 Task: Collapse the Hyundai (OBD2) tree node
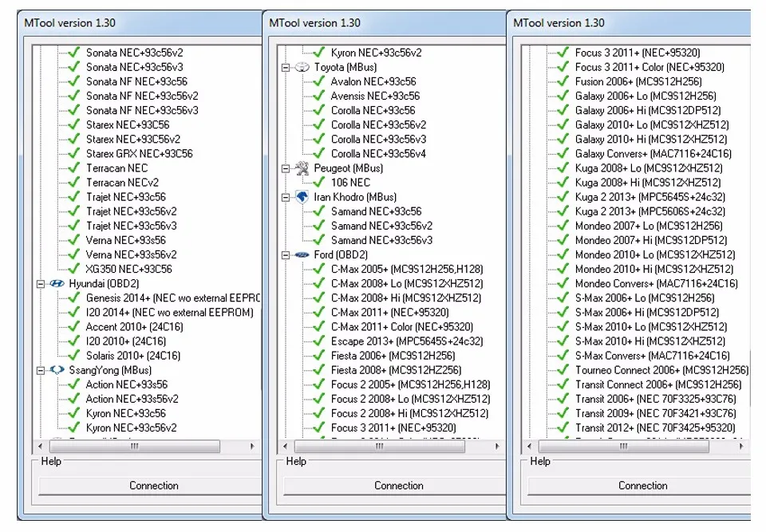coord(41,284)
